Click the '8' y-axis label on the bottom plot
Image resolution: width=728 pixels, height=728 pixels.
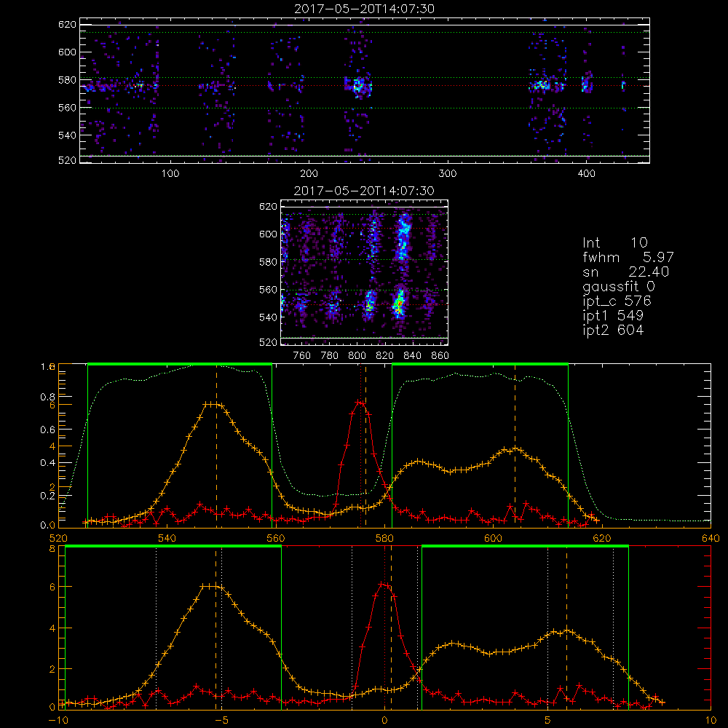[x=52, y=549]
